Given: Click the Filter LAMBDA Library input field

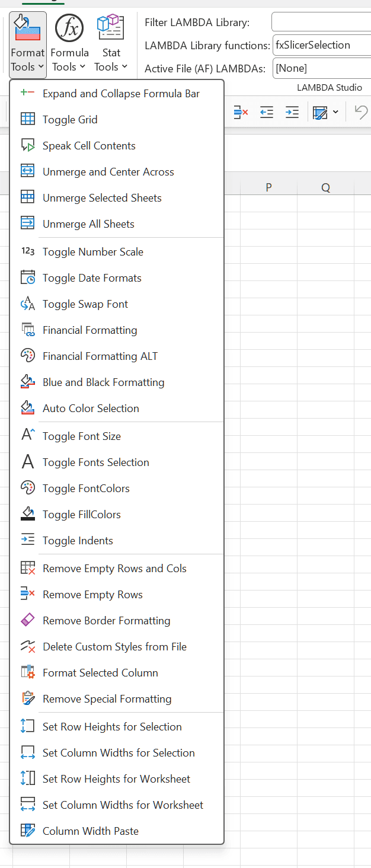Looking at the screenshot, I should [321, 23].
